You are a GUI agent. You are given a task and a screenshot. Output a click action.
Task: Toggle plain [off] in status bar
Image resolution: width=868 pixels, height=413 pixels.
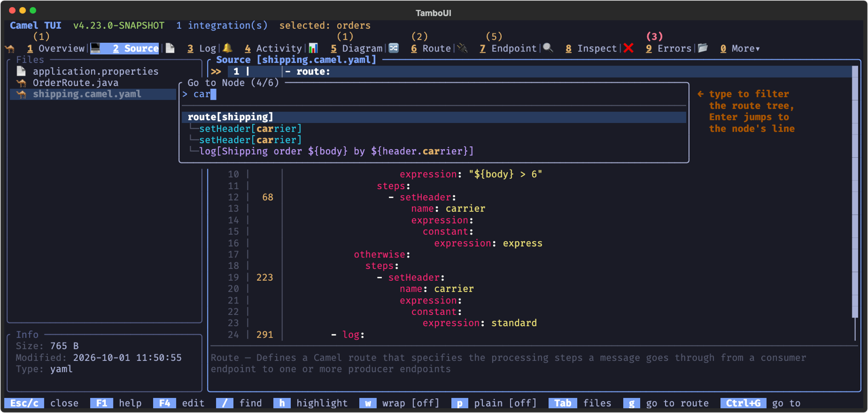494,403
